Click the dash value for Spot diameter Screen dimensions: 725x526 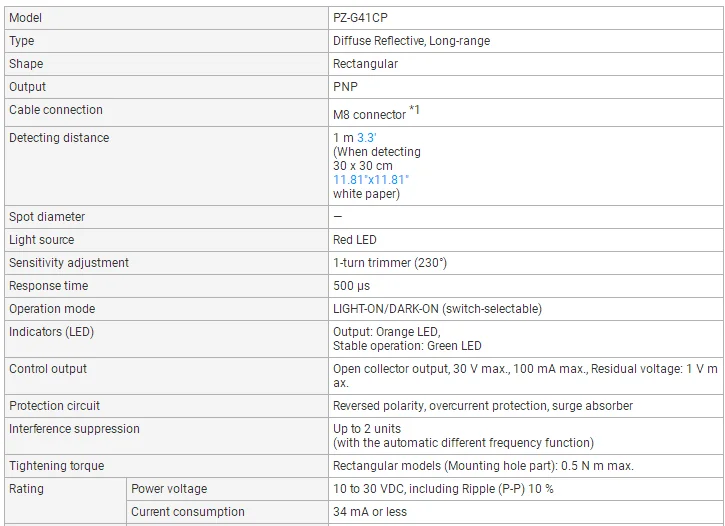click(338, 216)
